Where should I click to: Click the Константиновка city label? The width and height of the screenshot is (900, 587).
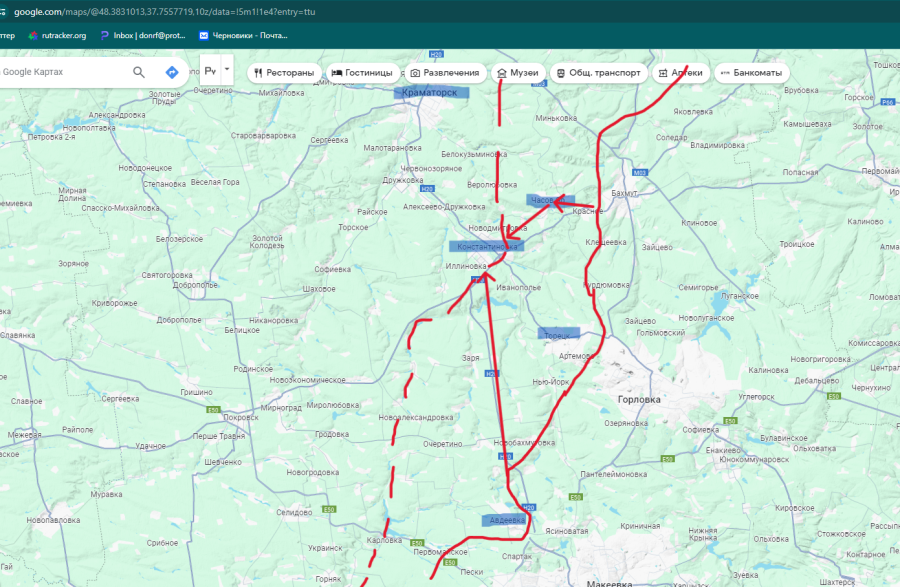coord(487,247)
